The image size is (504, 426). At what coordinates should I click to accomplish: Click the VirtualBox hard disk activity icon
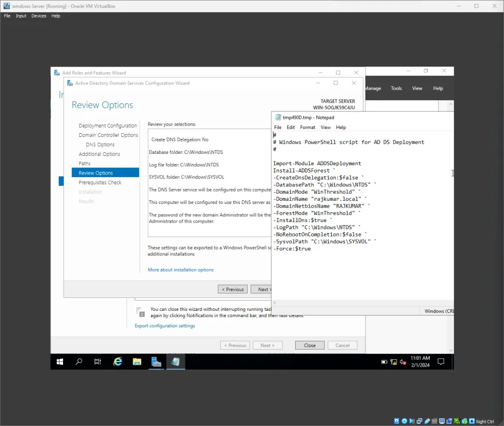[x=396, y=421]
